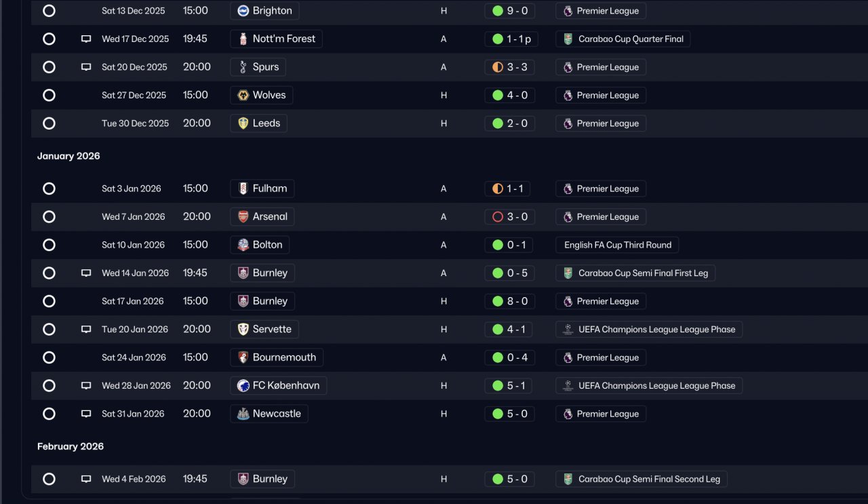Select the radio circle for Fulham fixture
Image resolution: width=868 pixels, height=504 pixels.
coord(49,189)
